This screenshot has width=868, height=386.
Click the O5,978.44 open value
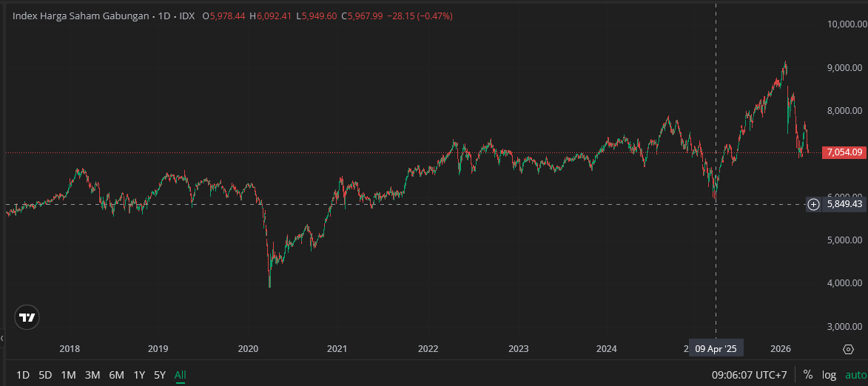[x=223, y=16]
